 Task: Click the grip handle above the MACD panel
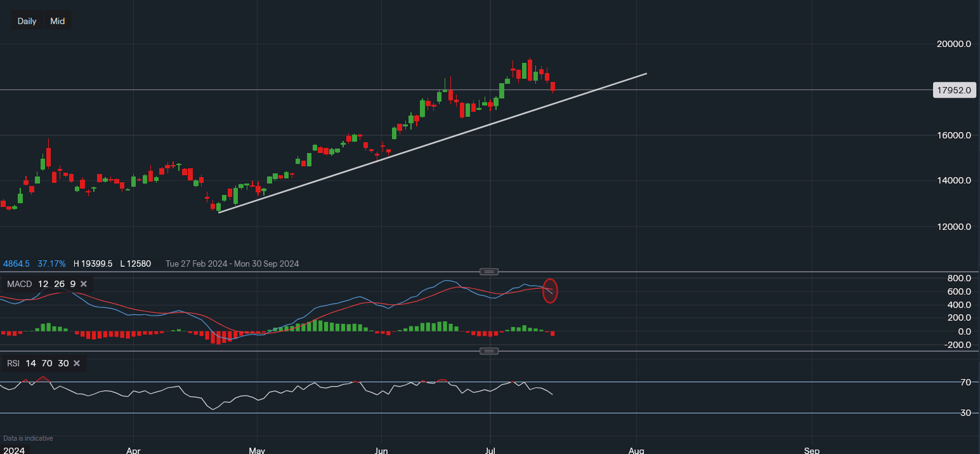click(489, 271)
